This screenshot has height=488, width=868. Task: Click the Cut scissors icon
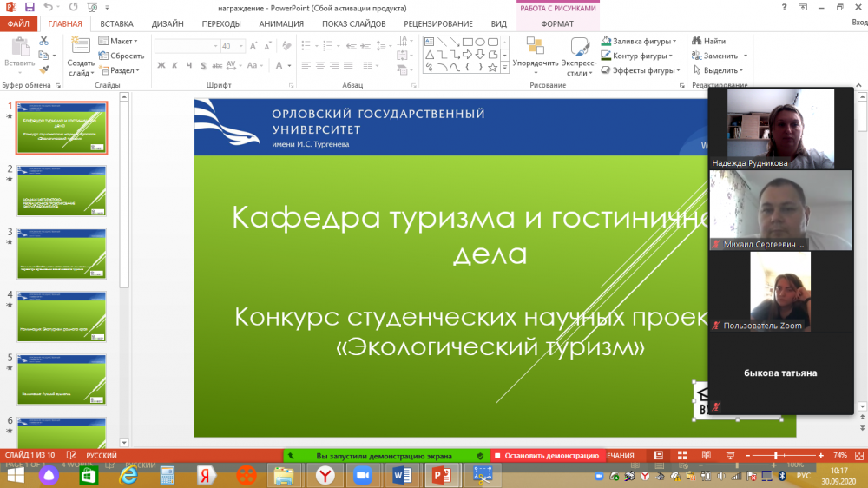pyautogui.click(x=44, y=41)
